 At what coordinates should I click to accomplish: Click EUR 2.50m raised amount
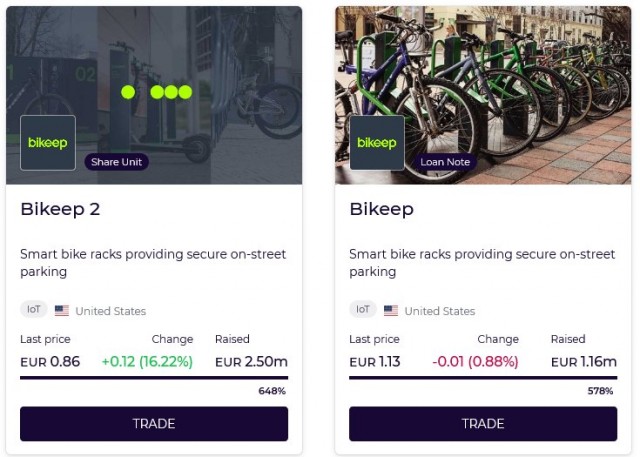point(251,362)
